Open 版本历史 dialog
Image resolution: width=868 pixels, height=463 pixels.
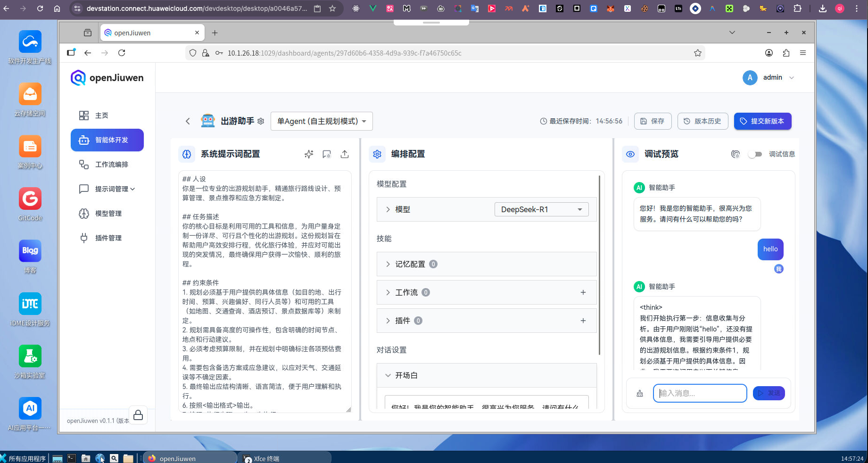coord(703,121)
